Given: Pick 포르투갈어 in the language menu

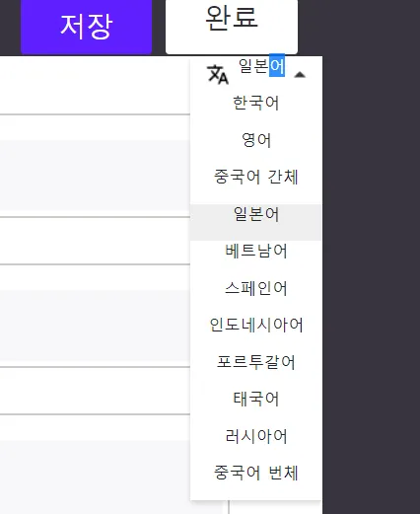Looking at the screenshot, I should 256,362.
